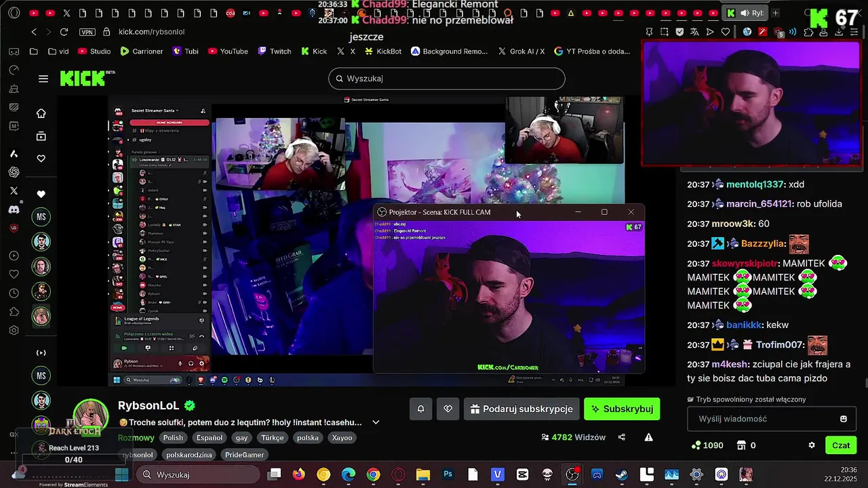Open the Background Remo... bookmark
Viewport: 868px width, 488px height.
click(450, 52)
